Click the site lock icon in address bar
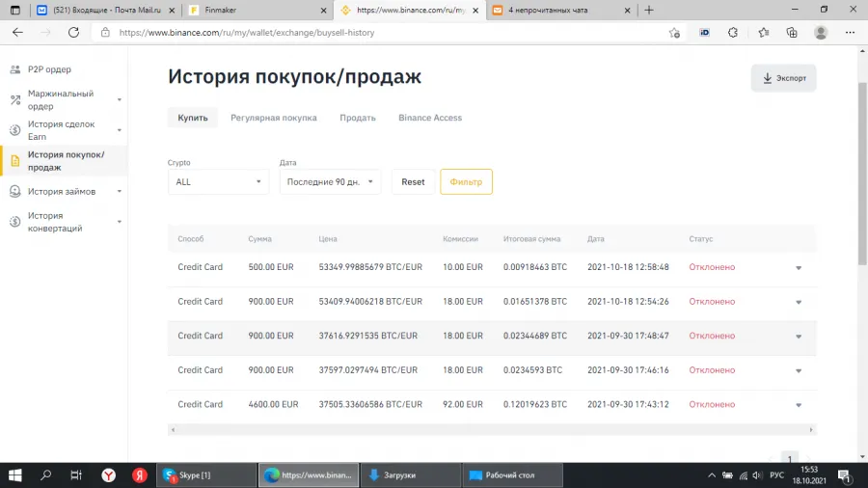The image size is (868, 488). point(105,33)
